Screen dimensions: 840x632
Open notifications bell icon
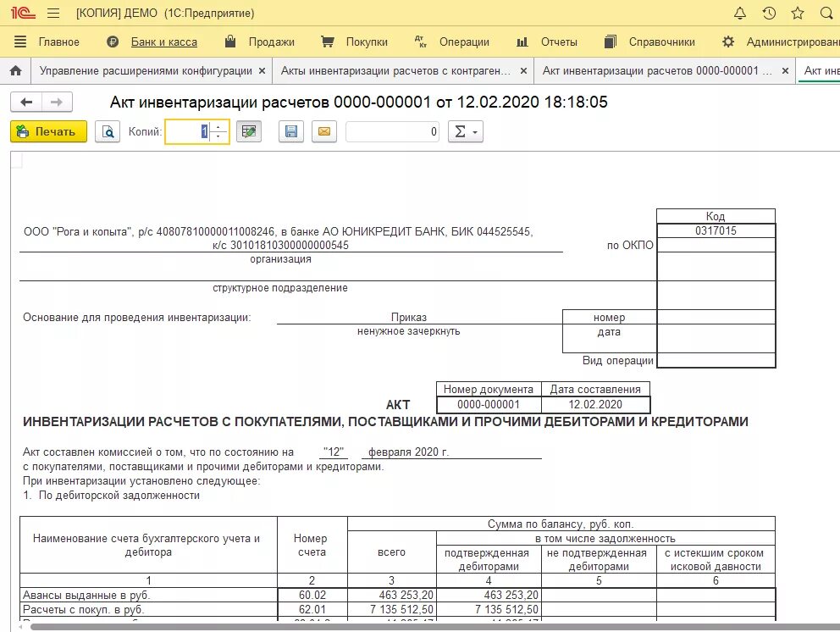740,13
